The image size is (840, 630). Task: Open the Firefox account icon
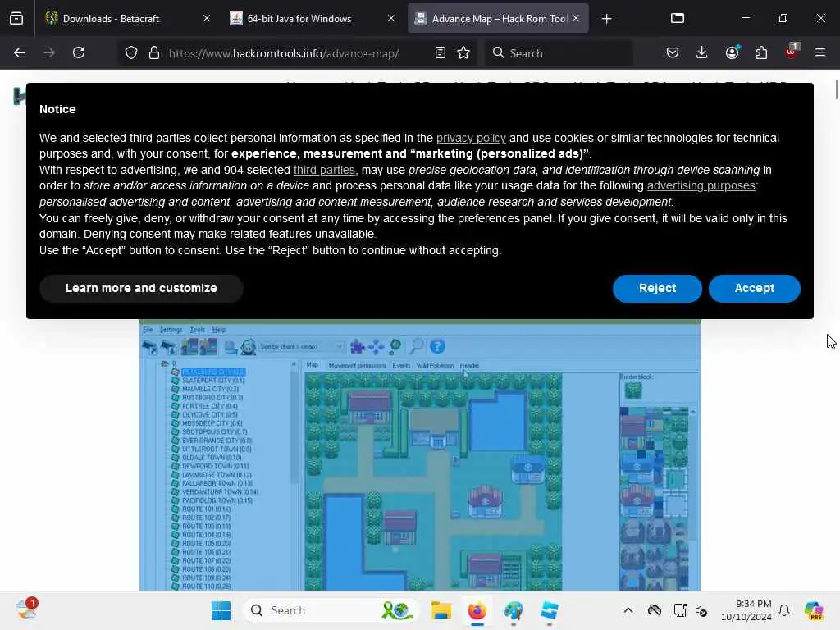point(732,52)
